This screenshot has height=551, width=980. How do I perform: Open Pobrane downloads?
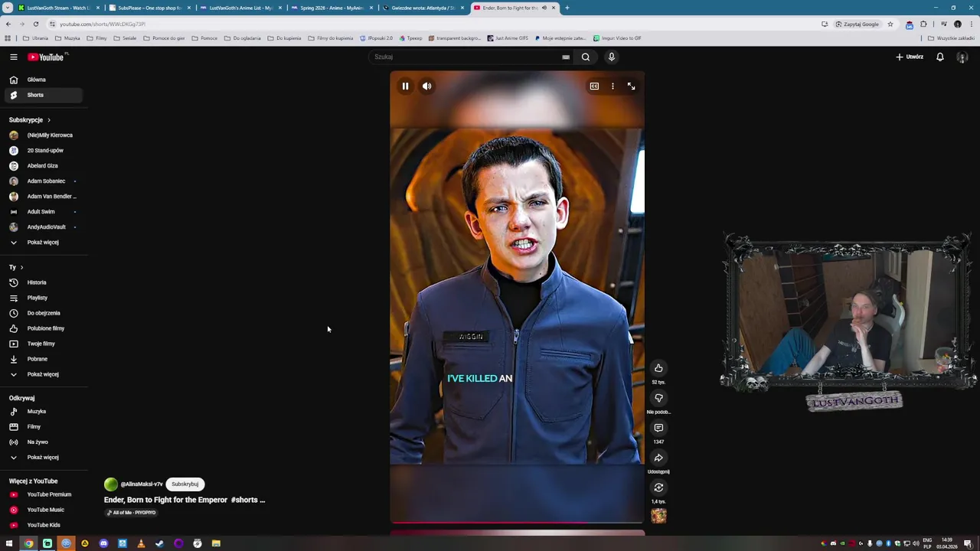click(44, 359)
